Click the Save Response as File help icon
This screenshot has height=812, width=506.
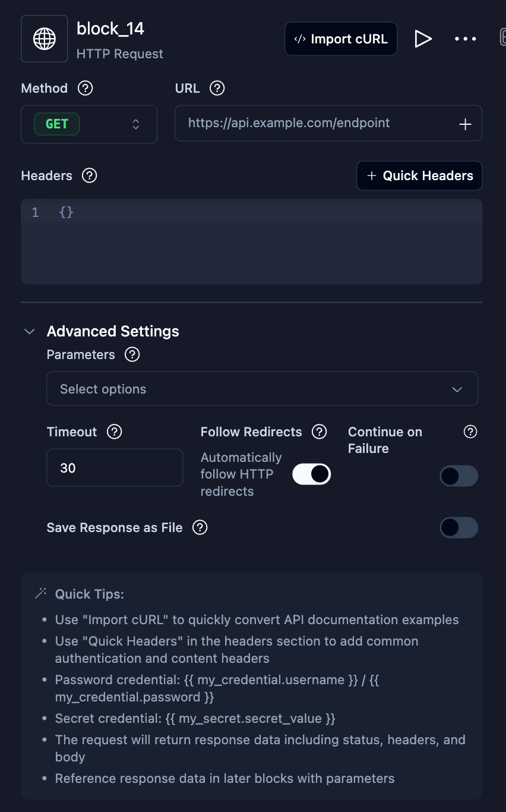point(200,528)
